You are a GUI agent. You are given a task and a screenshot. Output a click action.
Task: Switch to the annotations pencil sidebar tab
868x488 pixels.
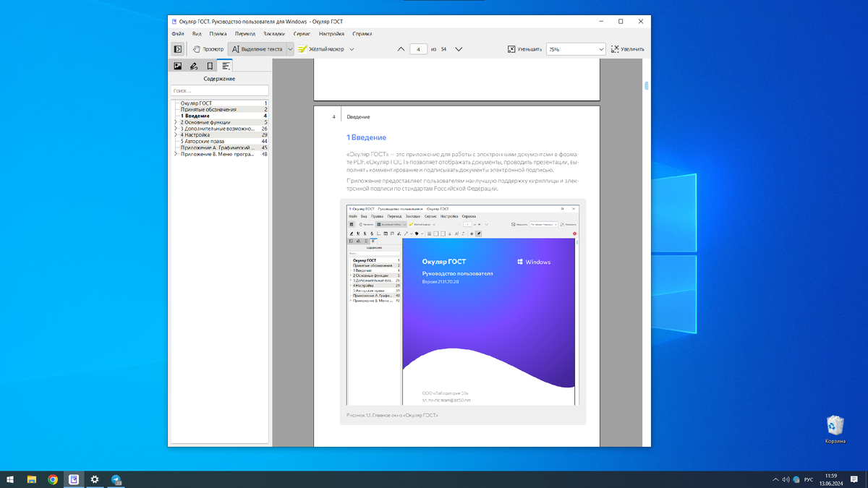194,66
